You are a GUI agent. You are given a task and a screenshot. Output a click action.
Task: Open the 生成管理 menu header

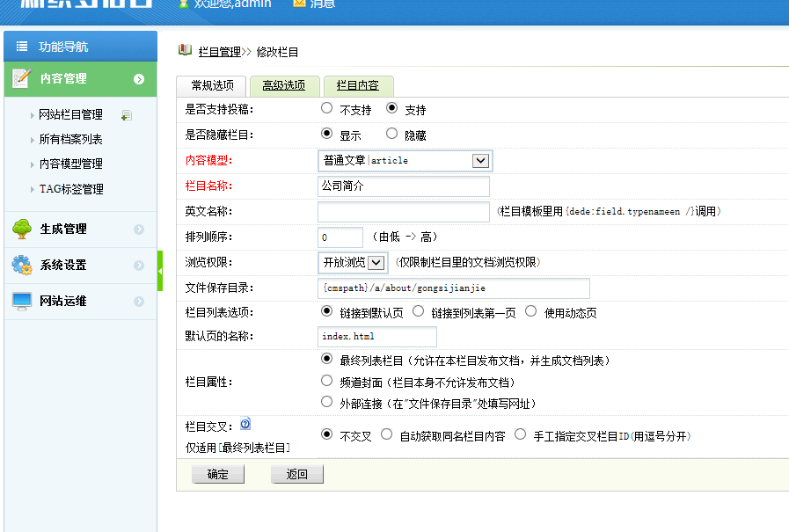pos(81,230)
